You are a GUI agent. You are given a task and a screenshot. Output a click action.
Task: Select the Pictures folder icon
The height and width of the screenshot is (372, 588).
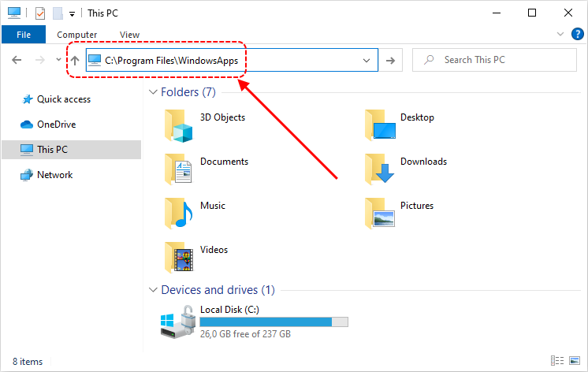[380, 214]
